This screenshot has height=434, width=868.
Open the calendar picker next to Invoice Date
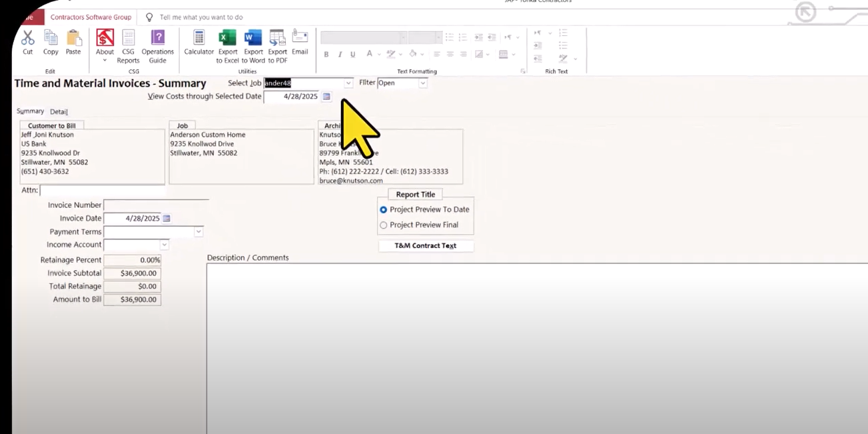[166, 218]
